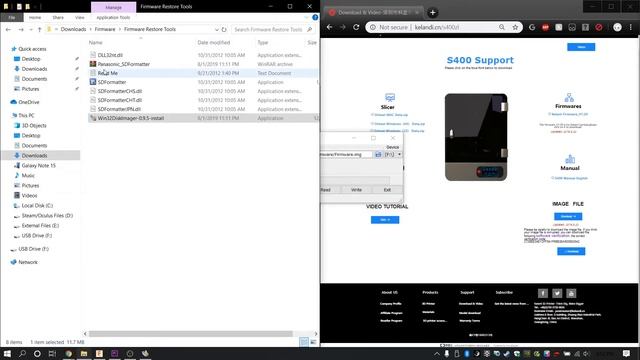Click Facebook icon in page footer
Image resolution: width=640 pixels, height=360 pixels.
tap(542, 293)
